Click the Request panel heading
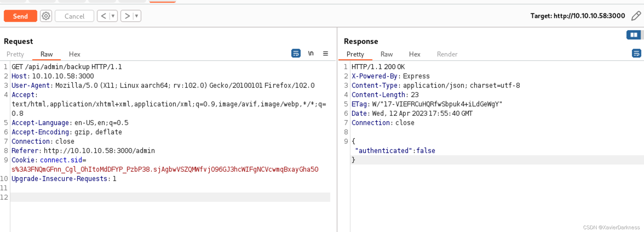Viewport: 644px width, 232px height. (18, 41)
